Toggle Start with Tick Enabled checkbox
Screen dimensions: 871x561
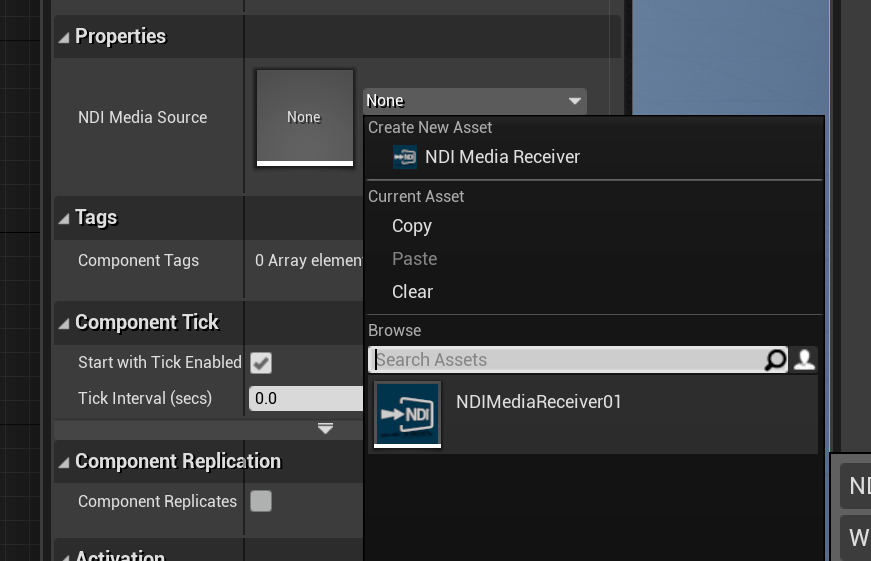(x=261, y=363)
